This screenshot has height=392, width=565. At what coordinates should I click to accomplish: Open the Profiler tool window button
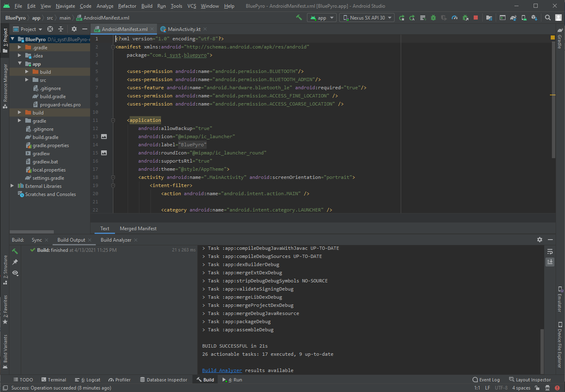(119, 380)
